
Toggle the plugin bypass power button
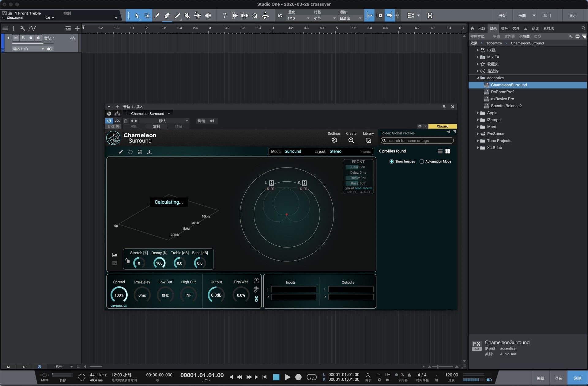point(109,121)
